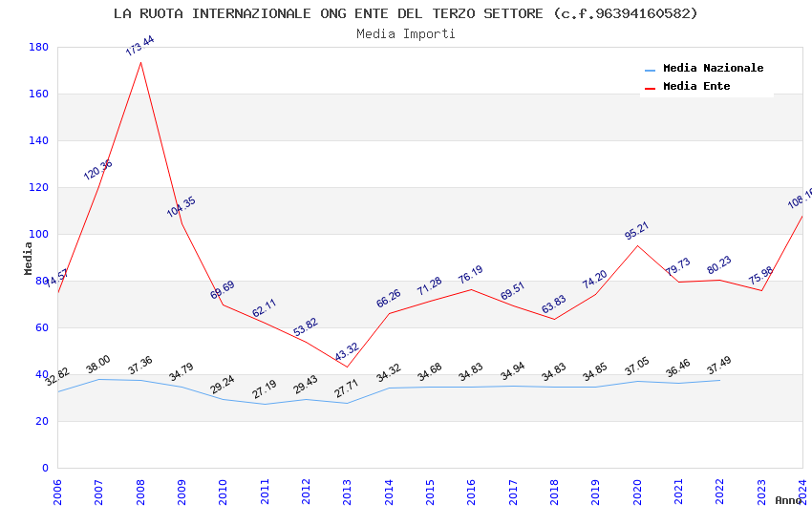Image resolution: width=812 pixels, height=525 pixels.
Task: Select the Media Importi subtitle
Action: point(405,34)
